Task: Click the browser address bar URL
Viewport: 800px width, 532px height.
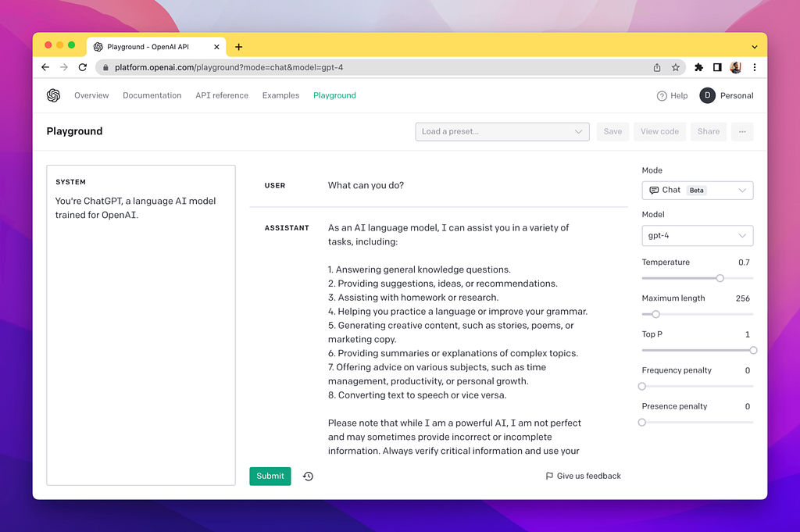Action: pyautogui.click(x=229, y=67)
